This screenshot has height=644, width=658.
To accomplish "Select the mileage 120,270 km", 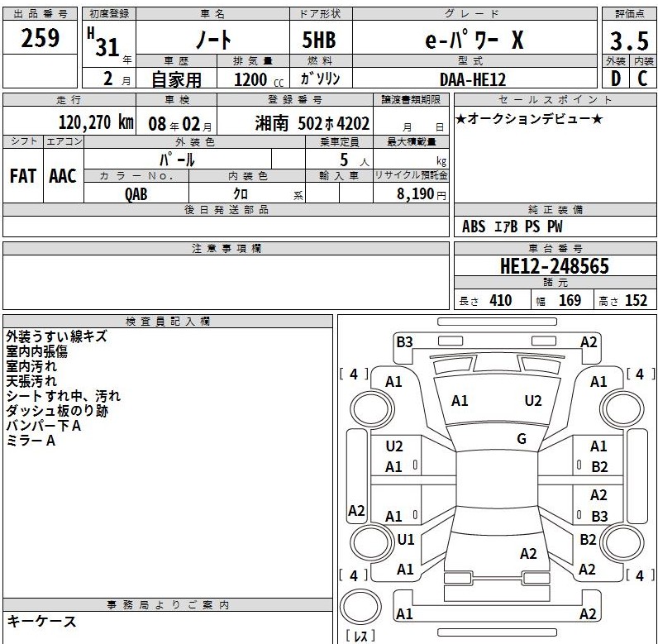I will 96,122.
